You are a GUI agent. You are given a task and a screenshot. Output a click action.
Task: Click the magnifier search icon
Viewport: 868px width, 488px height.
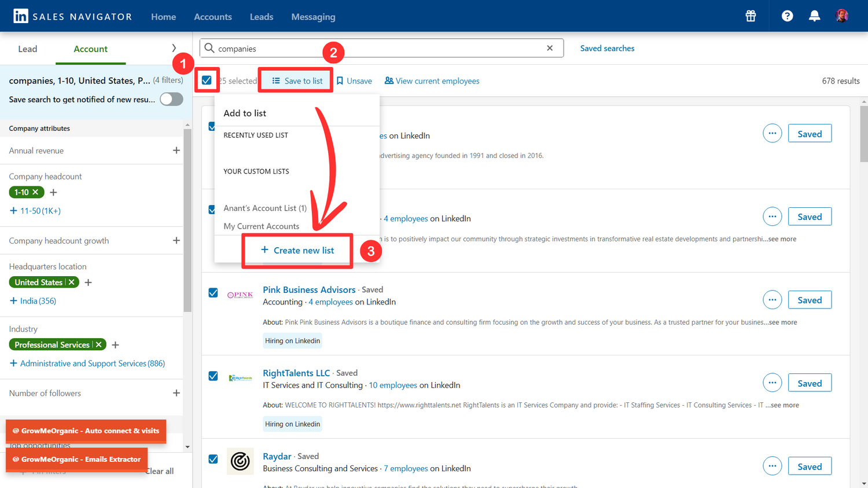coord(209,48)
